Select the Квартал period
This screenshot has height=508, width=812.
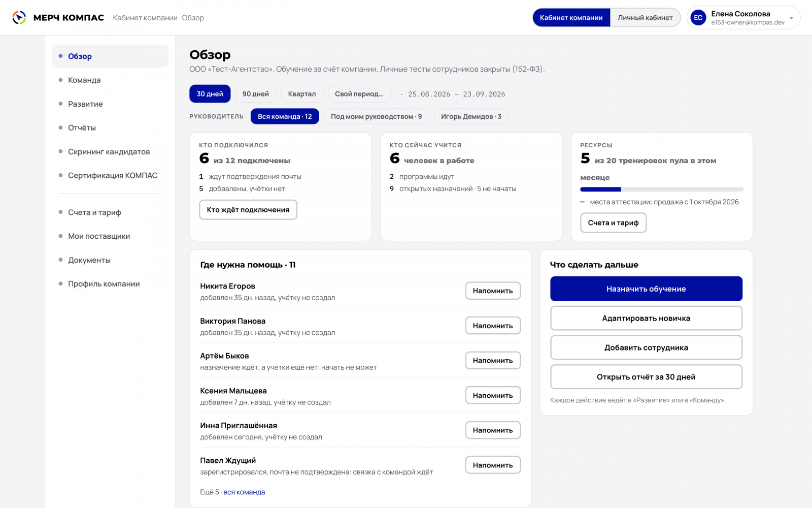[302, 94]
